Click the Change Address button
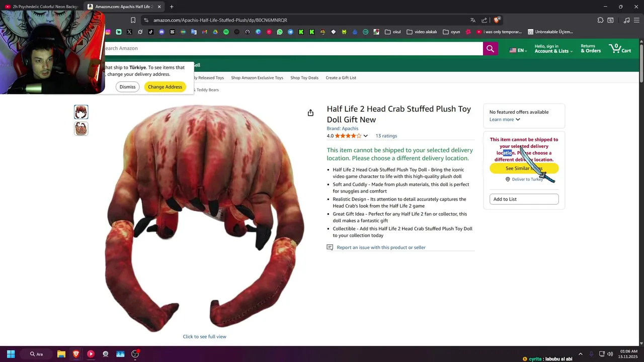This screenshot has width=644, height=362. [x=165, y=87]
